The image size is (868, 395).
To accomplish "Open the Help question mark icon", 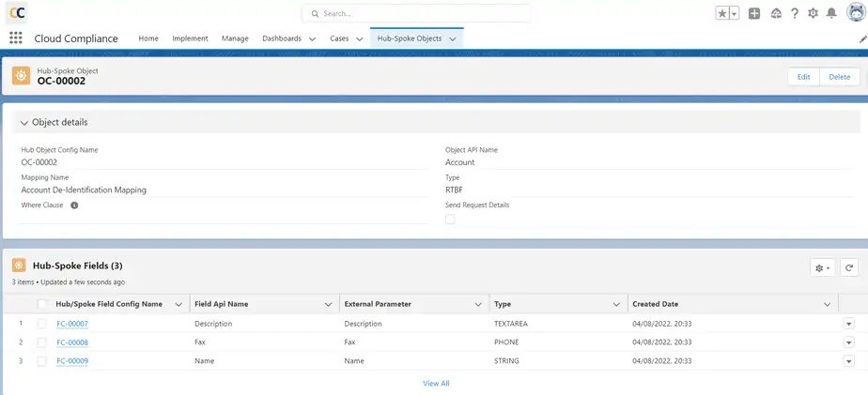I will coord(795,14).
